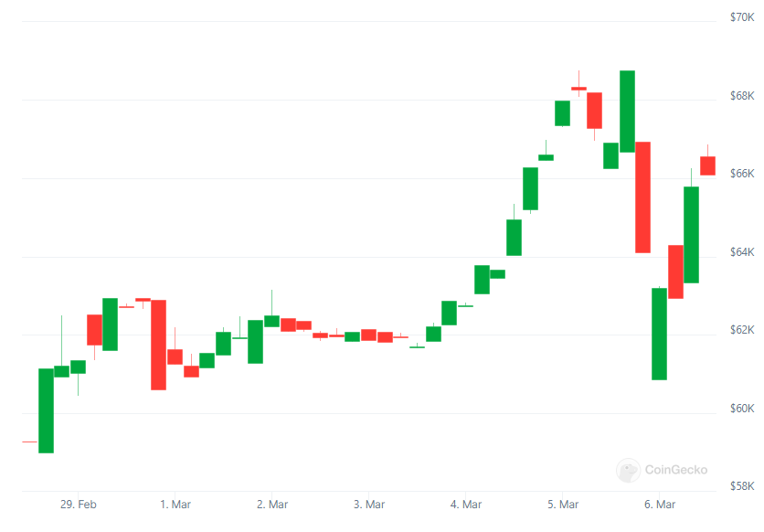Select the green candle bottoming below $61K on 6 Mar
This screenshot has width=764, height=532.
click(x=659, y=334)
